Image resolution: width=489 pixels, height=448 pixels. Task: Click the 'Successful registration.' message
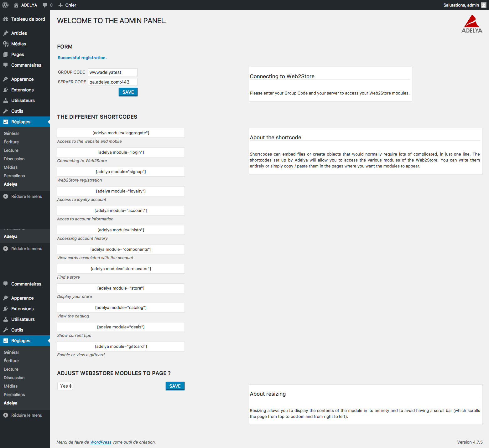pyautogui.click(x=82, y=58)
